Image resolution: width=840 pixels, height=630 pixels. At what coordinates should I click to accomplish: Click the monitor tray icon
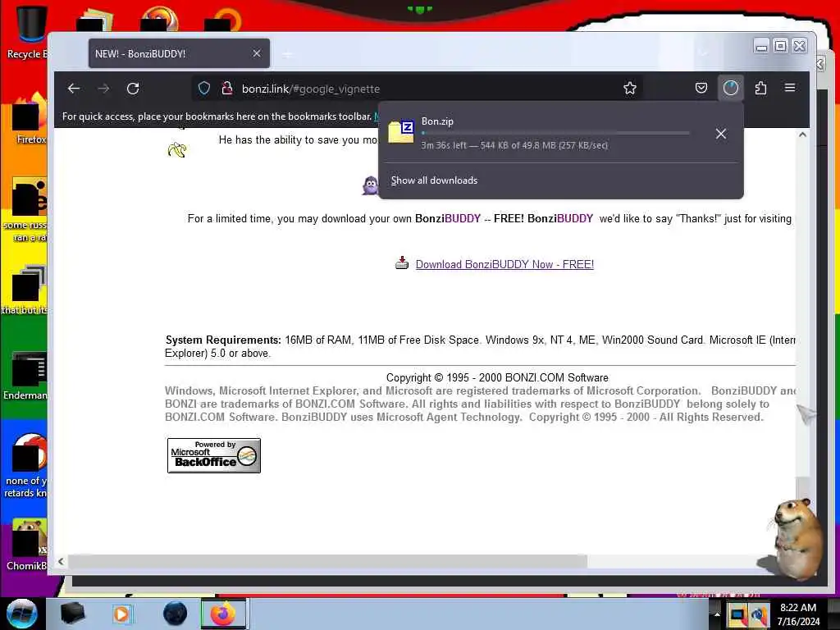click(737, 614)
